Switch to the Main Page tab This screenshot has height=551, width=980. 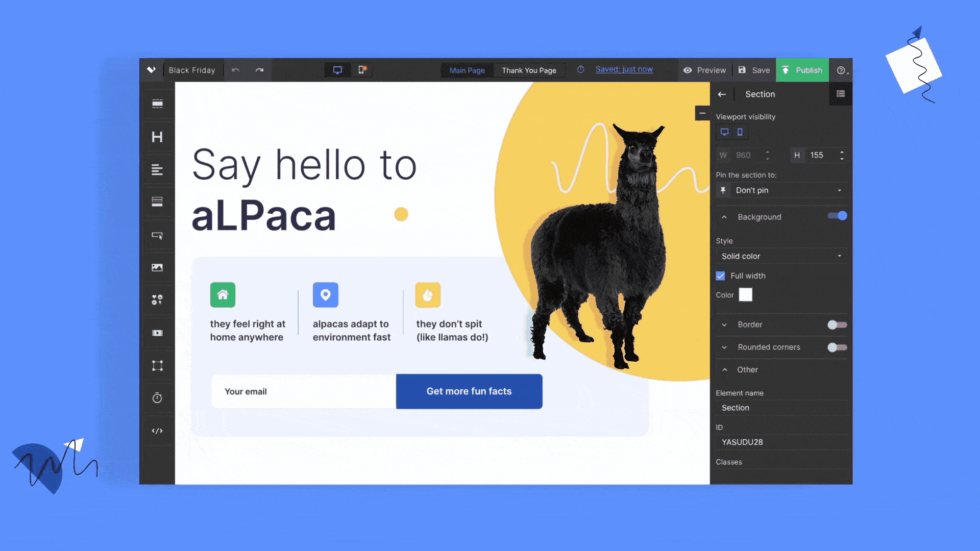[x=467, y=70]
